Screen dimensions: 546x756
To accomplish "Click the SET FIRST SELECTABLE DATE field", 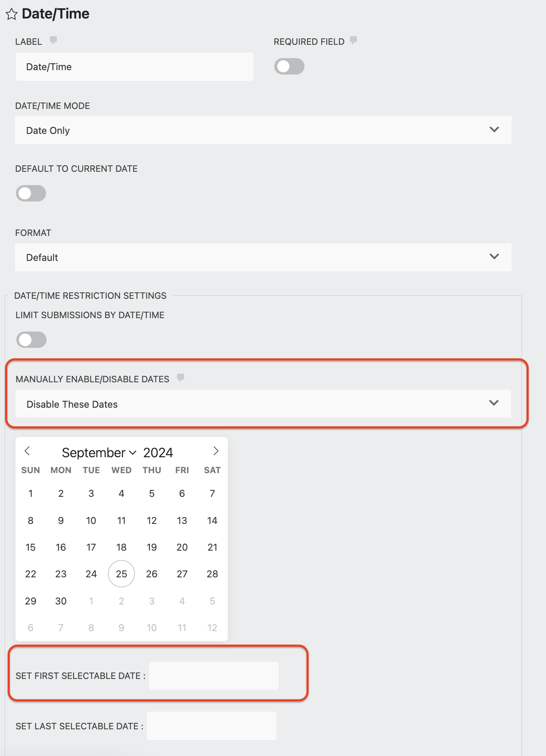I will pyautogui.click(x=214, y=675).
